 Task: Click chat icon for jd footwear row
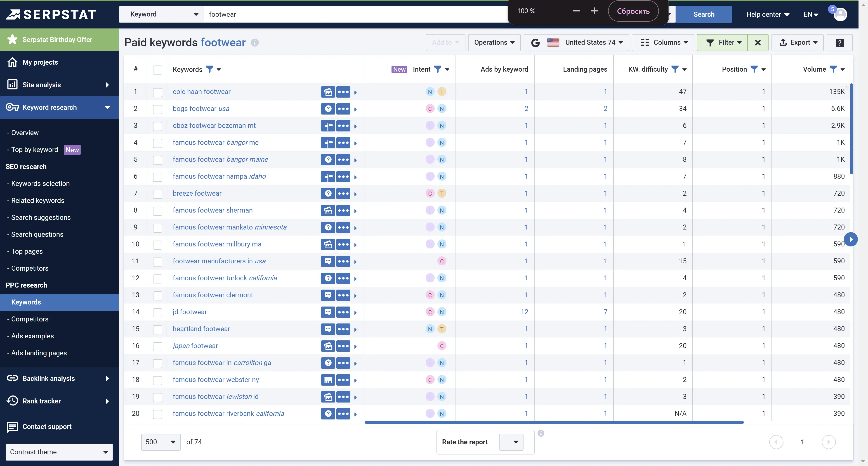tap(328, 312)
